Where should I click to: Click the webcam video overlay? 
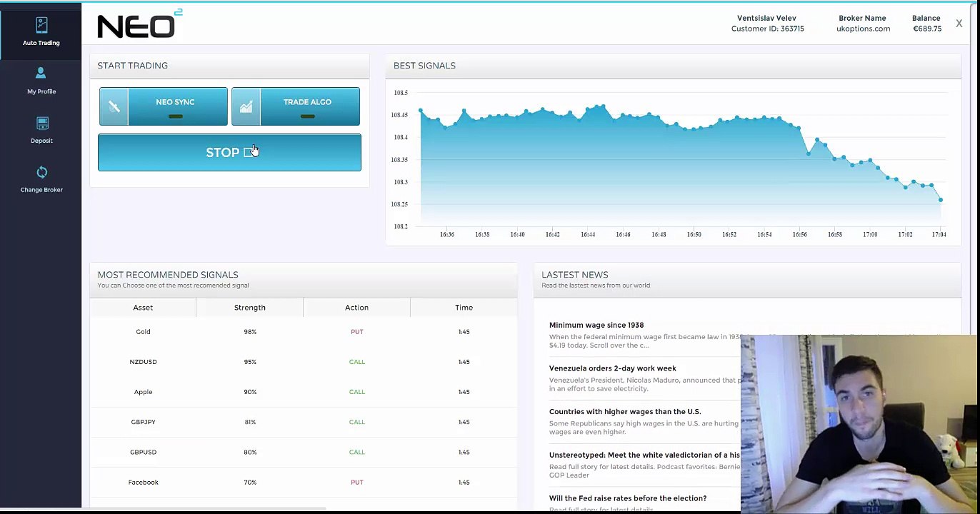click(859, 424)
